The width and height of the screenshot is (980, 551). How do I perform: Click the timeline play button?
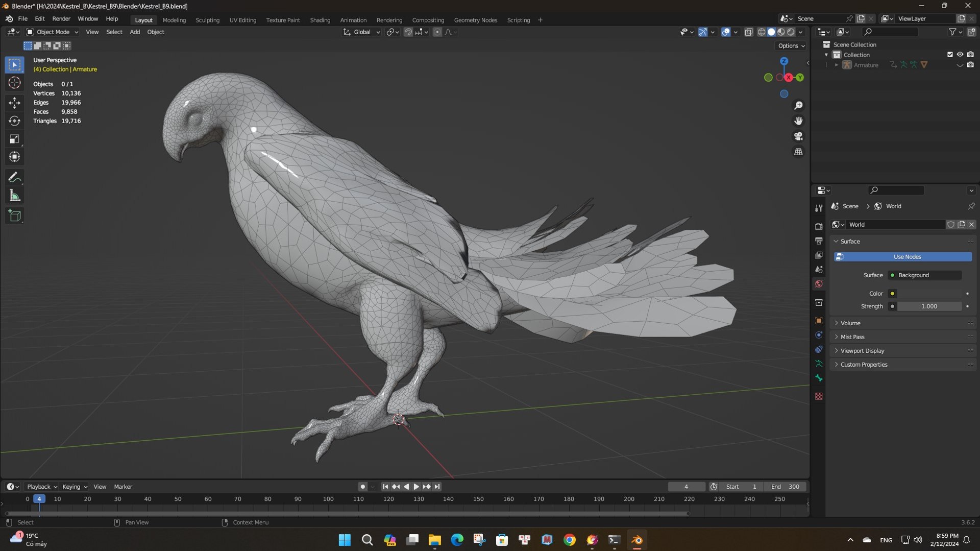pyautogui.click(x=416, y=487)
